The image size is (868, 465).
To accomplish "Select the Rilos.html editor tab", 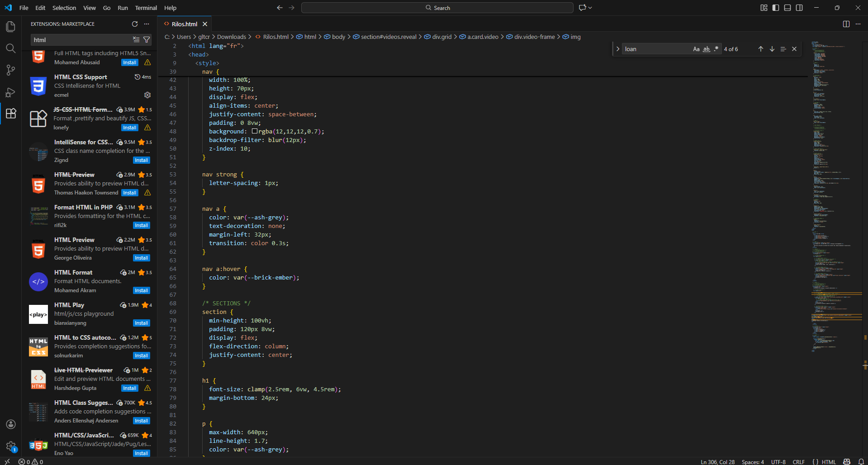I will pos(185,24).
